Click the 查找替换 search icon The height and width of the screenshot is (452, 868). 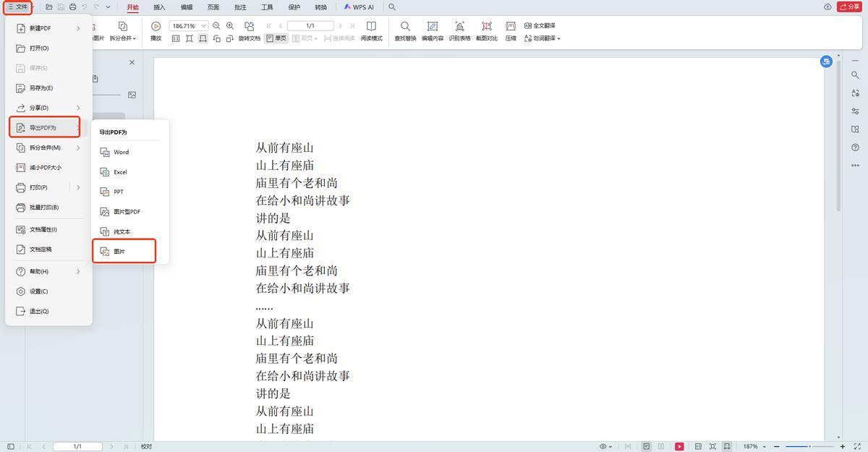coord(405,27)
